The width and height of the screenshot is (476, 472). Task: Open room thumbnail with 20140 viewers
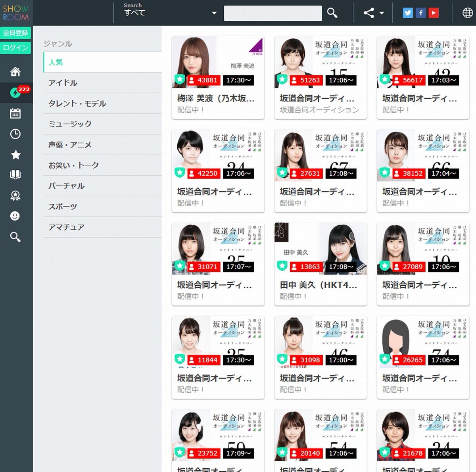coord(321,435)
